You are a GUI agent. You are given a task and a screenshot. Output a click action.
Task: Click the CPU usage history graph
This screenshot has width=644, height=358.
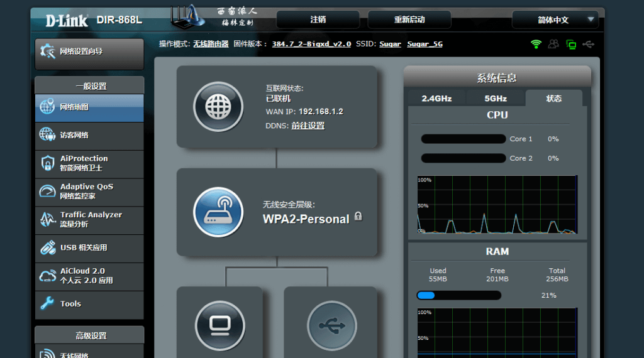coord(497,205)
